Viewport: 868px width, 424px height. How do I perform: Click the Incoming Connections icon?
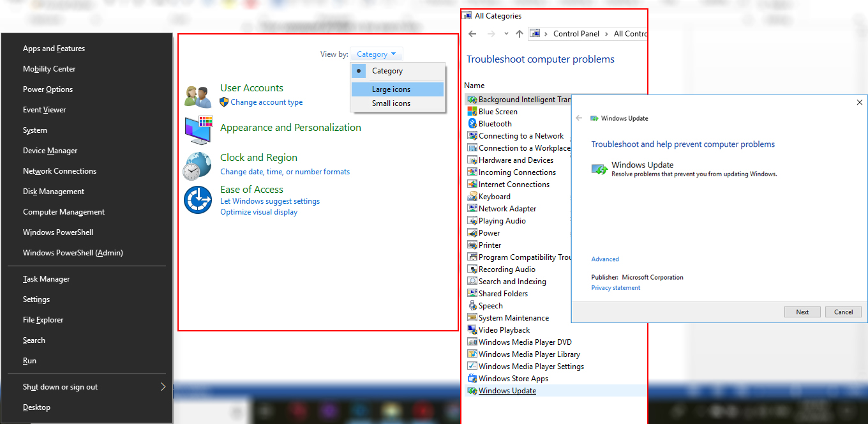click(x=472, y=172)
